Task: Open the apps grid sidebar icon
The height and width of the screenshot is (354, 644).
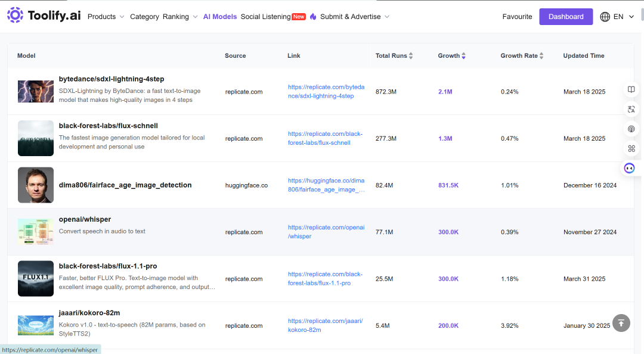Action: point(631,148)
